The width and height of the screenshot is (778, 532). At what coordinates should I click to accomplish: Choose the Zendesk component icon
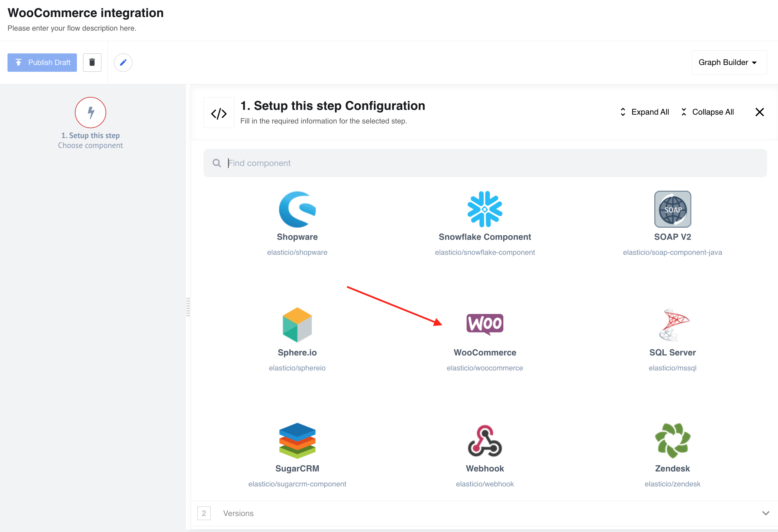point(672,440)
